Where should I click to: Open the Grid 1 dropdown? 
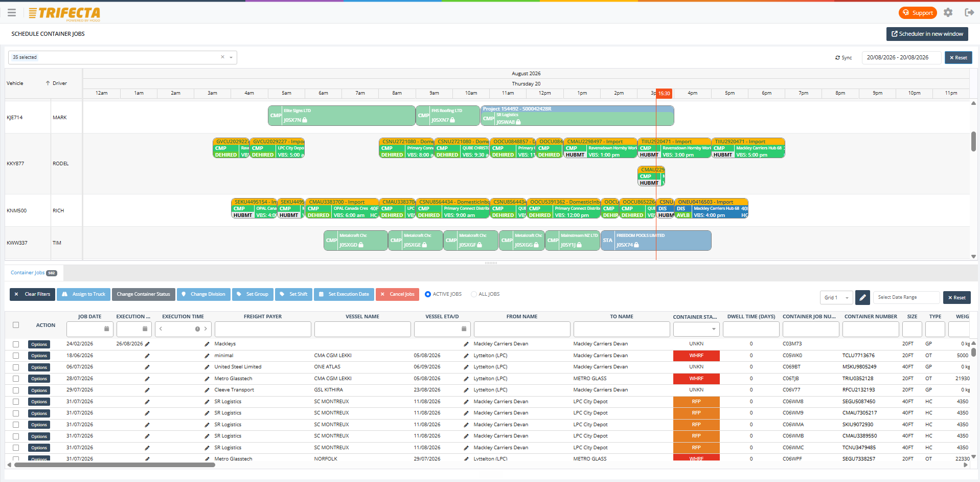pyautogui.click(x=836, y=297)
